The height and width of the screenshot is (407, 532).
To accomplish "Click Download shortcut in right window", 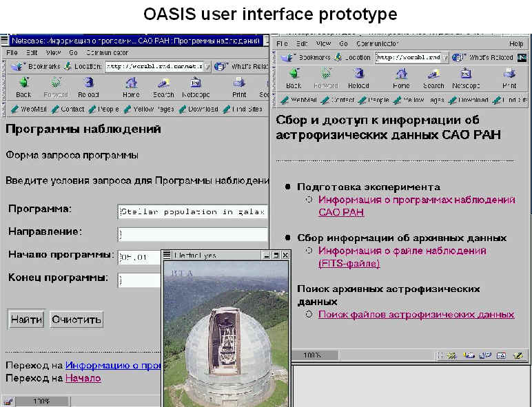I will point(468,100).
